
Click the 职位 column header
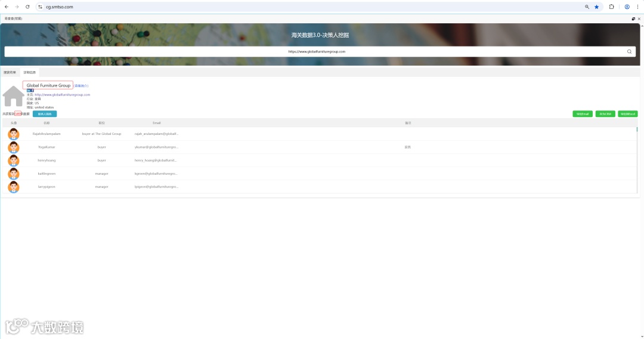click(x=102, y=123)
